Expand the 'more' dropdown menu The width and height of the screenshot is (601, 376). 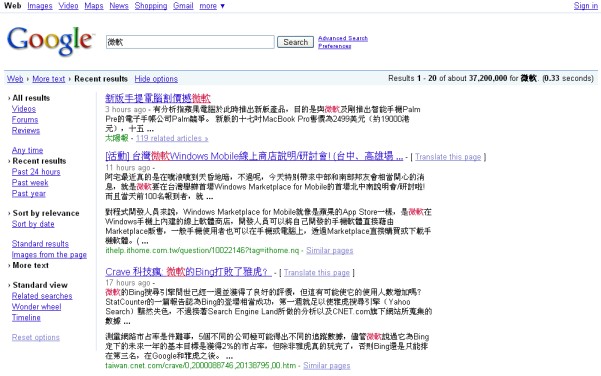tap(212, 6)
